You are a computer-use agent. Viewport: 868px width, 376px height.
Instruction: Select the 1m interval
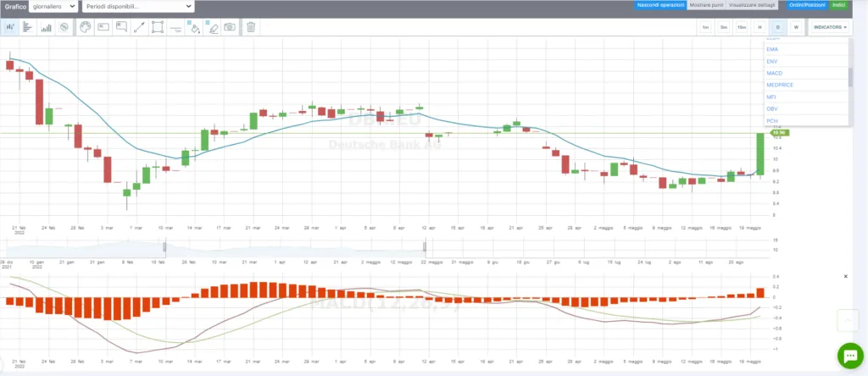706,27
